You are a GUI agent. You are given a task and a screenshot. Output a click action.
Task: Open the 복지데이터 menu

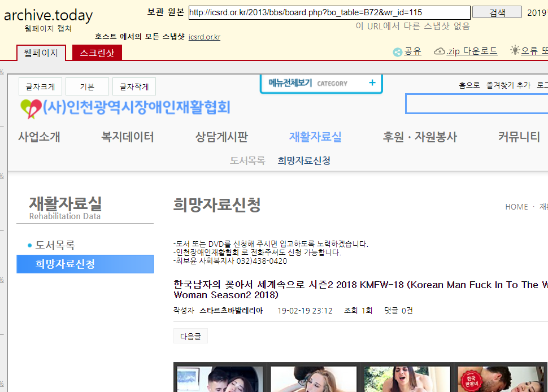[127, 137]
